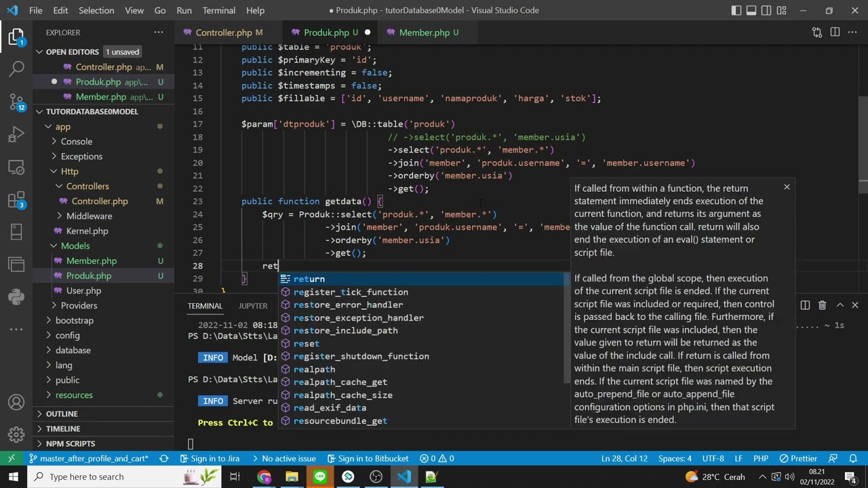Close the return documentation popup
868x488 pixels.
[787, 186]
